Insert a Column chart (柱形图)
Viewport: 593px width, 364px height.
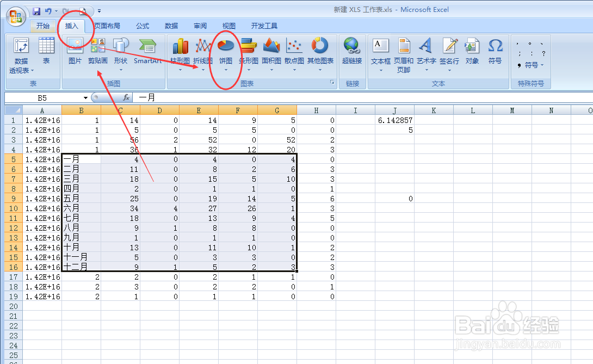180,54
